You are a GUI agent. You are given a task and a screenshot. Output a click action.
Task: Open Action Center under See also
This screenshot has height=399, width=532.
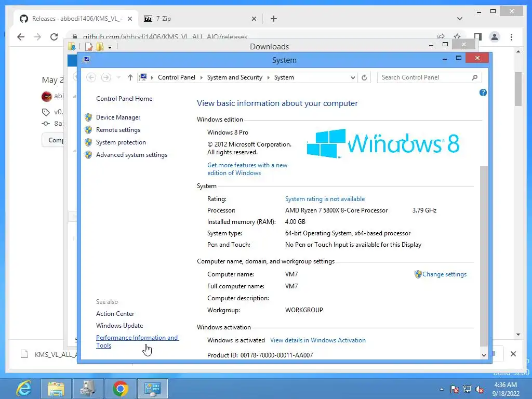pos(115,314)
